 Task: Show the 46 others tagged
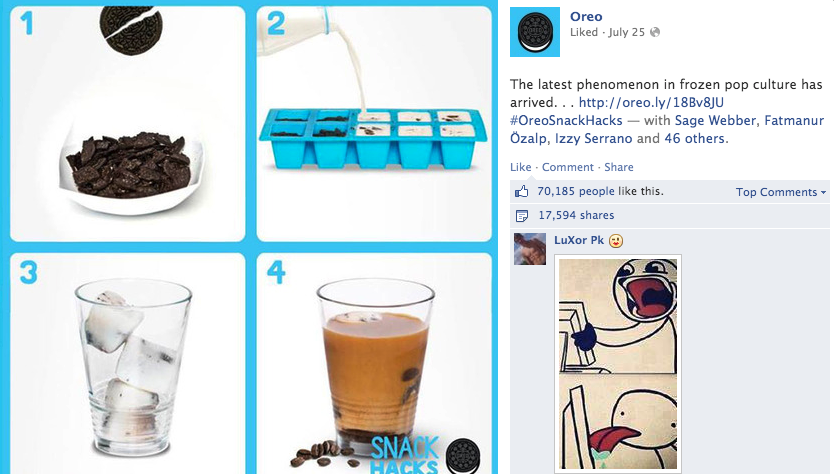pos(695,138)
